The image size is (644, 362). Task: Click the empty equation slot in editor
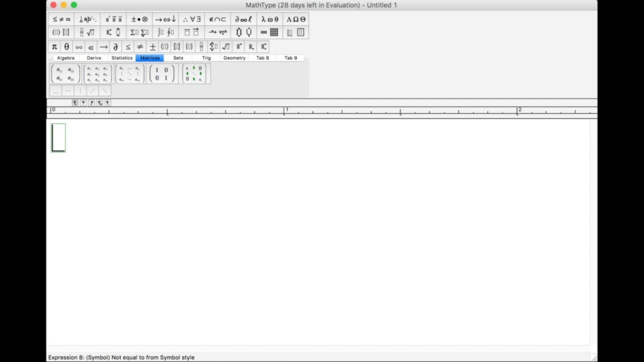click(x=58, y=138)
